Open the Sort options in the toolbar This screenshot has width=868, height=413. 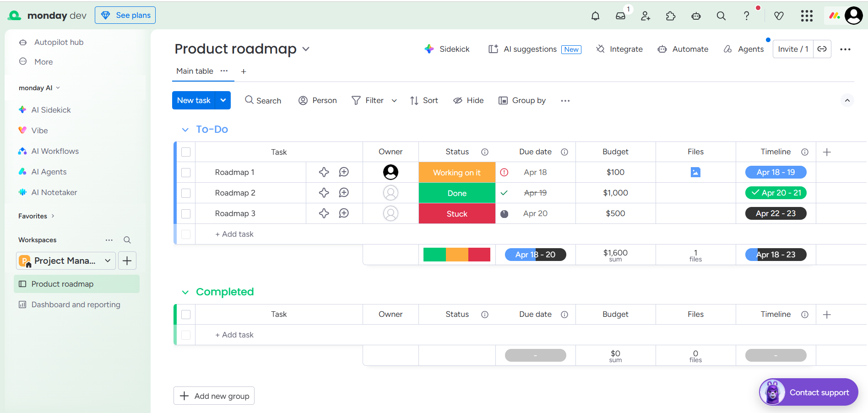point(423,100)
